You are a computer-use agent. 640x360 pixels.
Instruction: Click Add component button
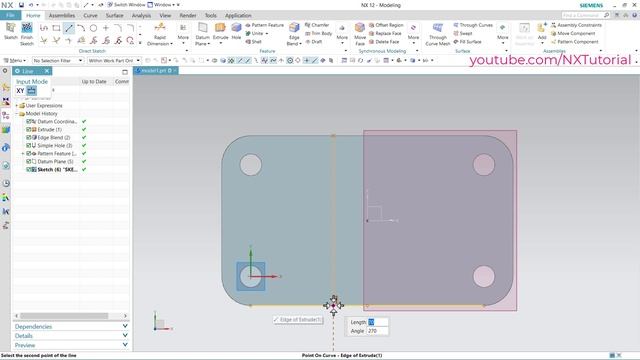(542, 32)
